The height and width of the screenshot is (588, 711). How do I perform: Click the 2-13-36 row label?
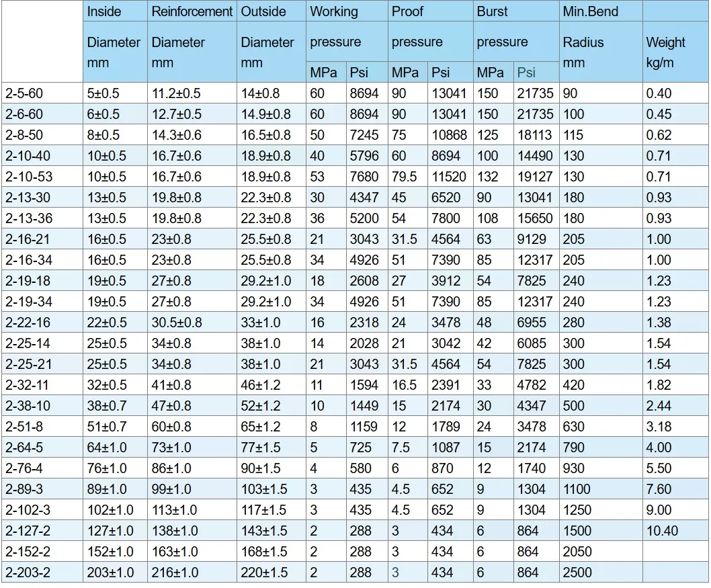(28, 218)
